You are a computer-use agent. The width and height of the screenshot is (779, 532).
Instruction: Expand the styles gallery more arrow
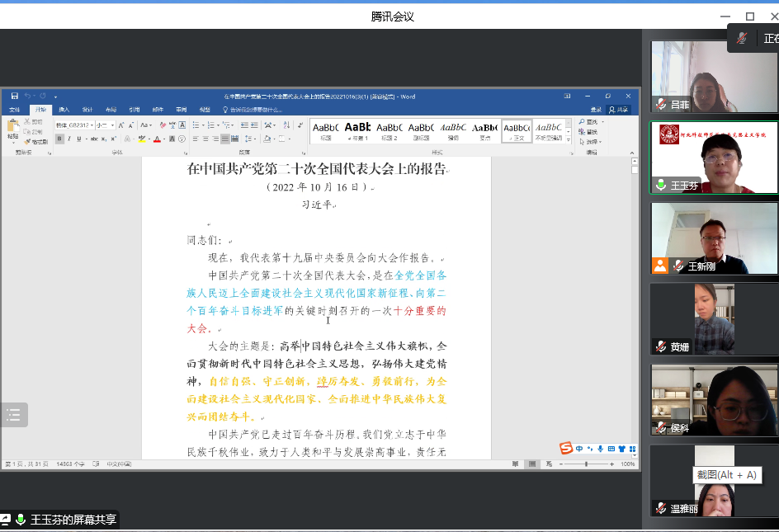pos(569,138)
